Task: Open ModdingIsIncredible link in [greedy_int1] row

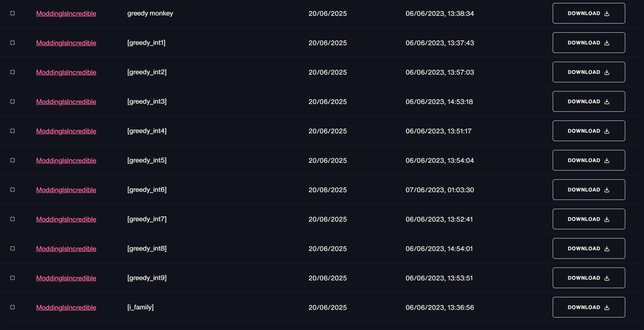Action: (66, 43)
